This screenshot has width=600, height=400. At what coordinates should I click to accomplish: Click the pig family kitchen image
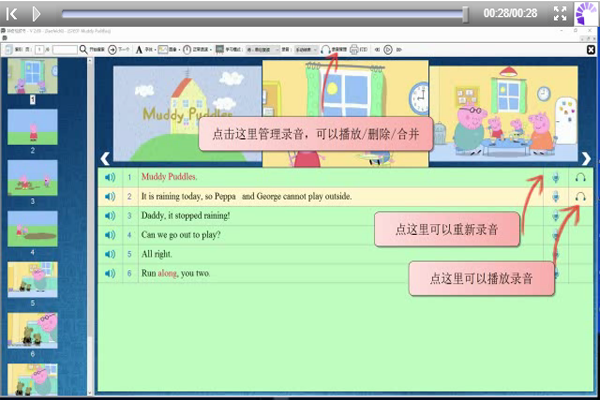pyautogui.click(x=504, y=114)
